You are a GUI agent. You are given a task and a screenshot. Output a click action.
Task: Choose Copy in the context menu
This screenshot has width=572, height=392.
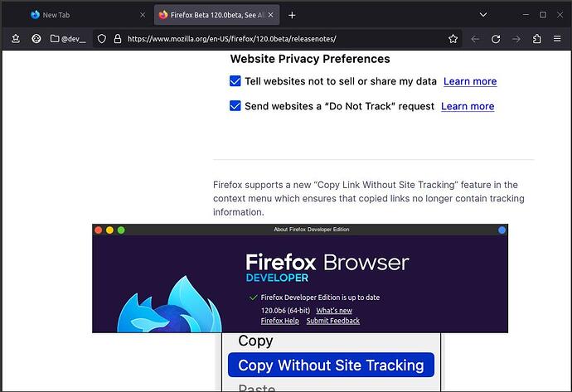[x=255, y=341]
